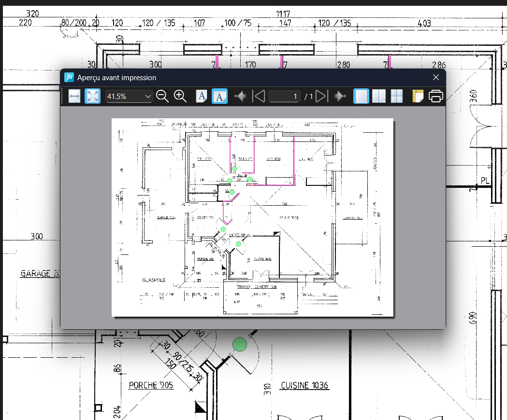Click the floor plan preview page
Image resolution: width=507 pixels, height=420 pixels.
pos(252,217)
